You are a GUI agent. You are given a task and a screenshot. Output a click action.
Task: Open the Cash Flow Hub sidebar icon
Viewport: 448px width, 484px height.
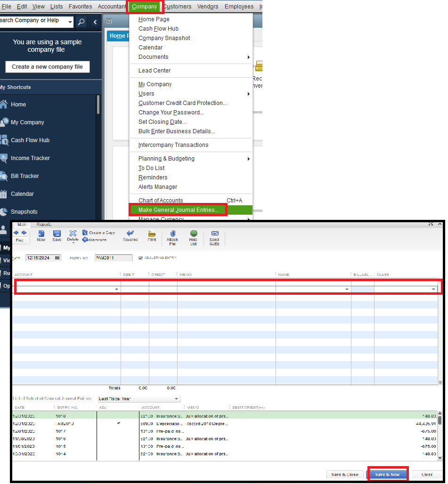(x=4, y=140)
